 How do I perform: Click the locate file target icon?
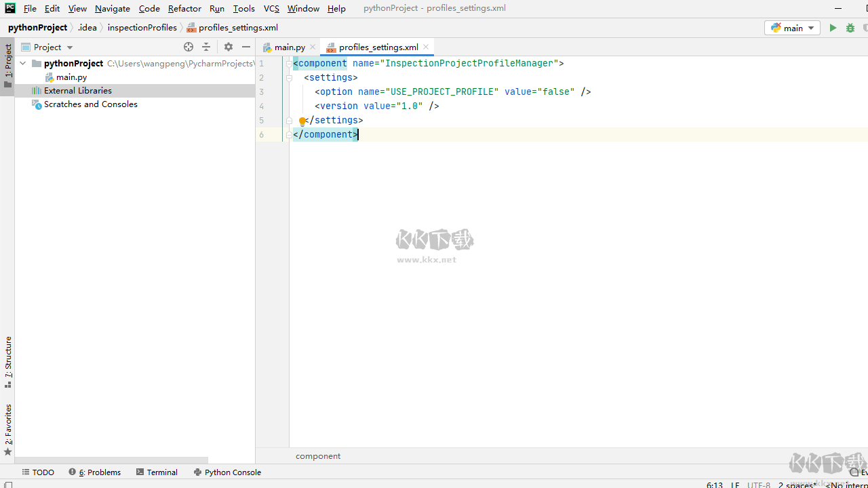(x=189, y=47)
